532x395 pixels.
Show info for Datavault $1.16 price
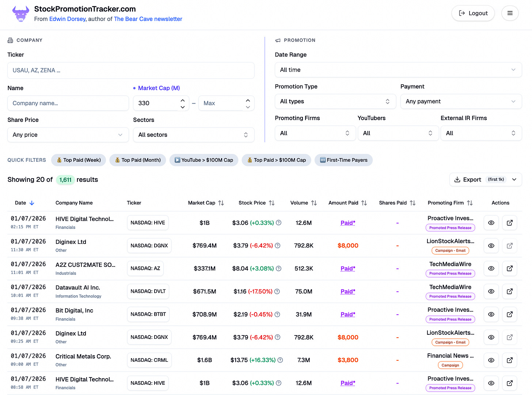277,291
